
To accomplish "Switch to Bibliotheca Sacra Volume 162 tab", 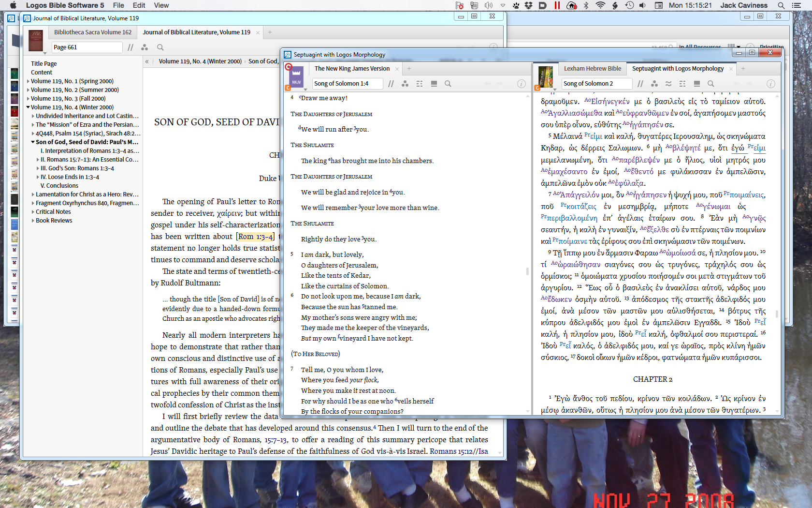I will point(93,32).
